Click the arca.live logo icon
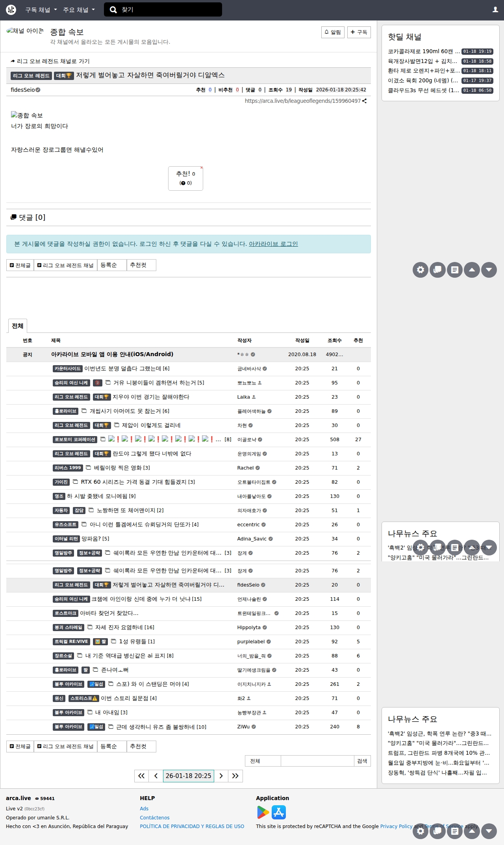 point(11,10)
